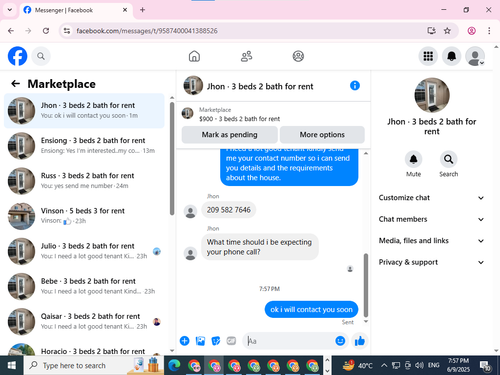Open the emoji picker icon
Image resolution: width=500 pixels, height=375 pixels.
coord(340,341)
